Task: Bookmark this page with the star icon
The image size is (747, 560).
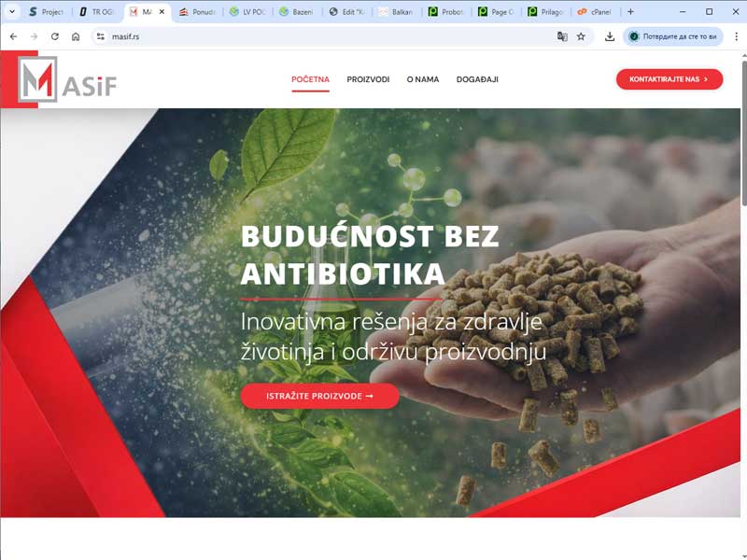Action: coord(581,36)
